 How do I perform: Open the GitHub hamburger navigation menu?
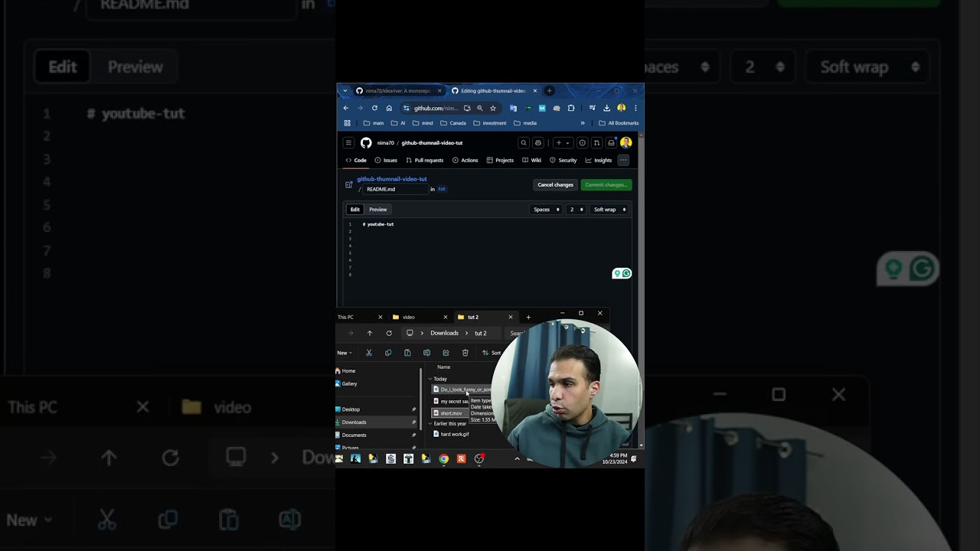coord(348,142)
